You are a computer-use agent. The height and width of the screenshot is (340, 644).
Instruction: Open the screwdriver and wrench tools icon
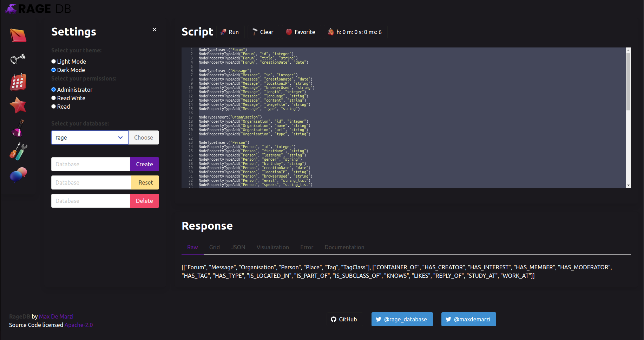[x=18, y=152]
